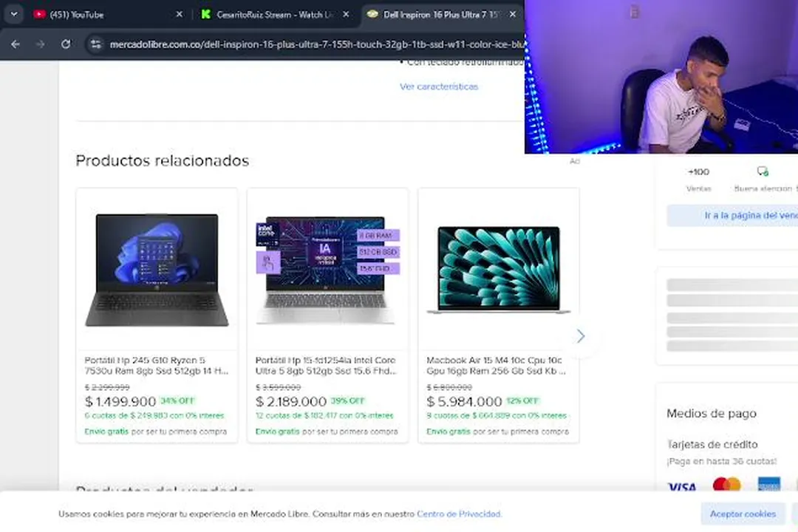Open the Ver características link
Screen dimensions: 798x532
[x=439, y=86]
